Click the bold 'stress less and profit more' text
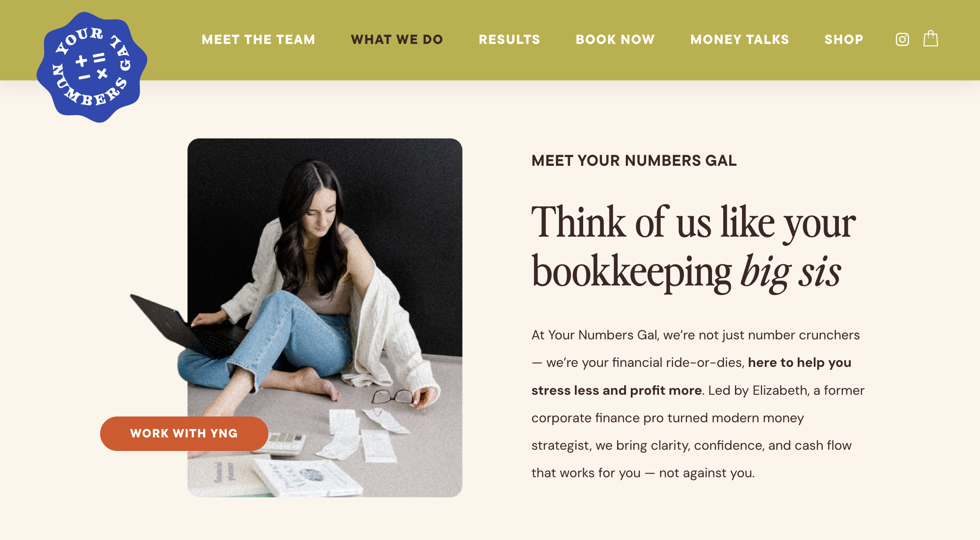 (x=616, y=390)
